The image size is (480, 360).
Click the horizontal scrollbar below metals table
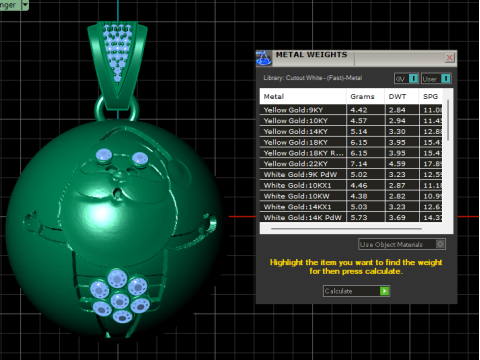[346, 229]
